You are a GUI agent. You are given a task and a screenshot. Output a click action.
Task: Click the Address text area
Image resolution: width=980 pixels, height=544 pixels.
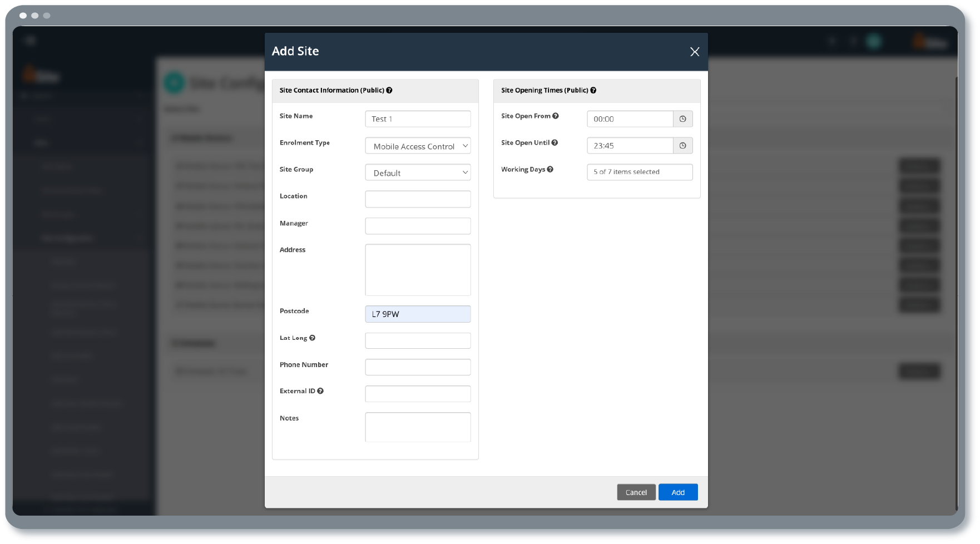pos(418,270)
